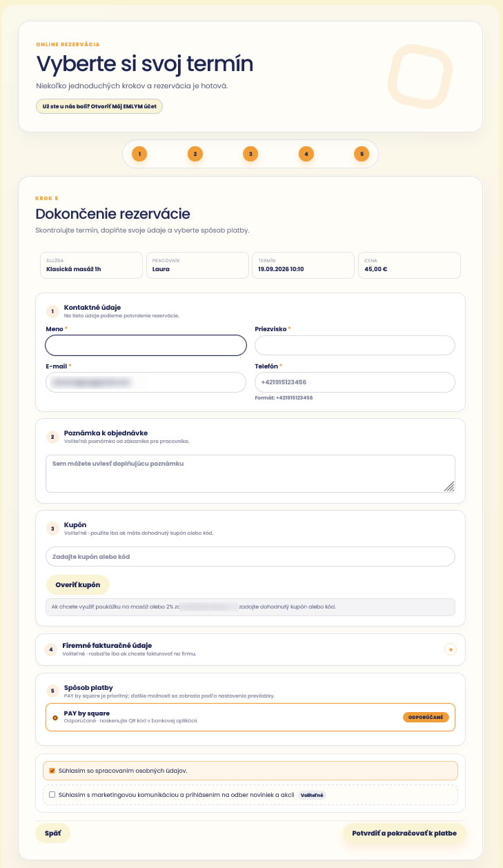The height and width of the screenshot is (868, 503).
Task: Go back with the Späť button
Action: [x=53, y=834]
